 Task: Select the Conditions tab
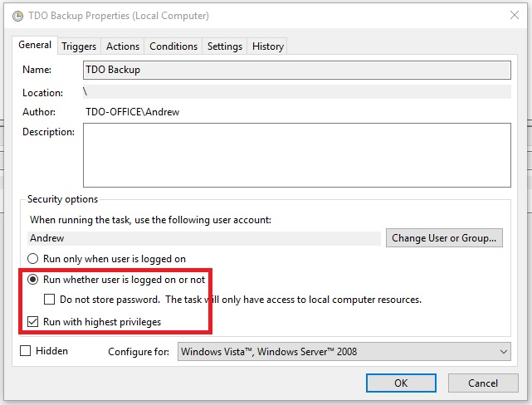[x=173, y=46]
